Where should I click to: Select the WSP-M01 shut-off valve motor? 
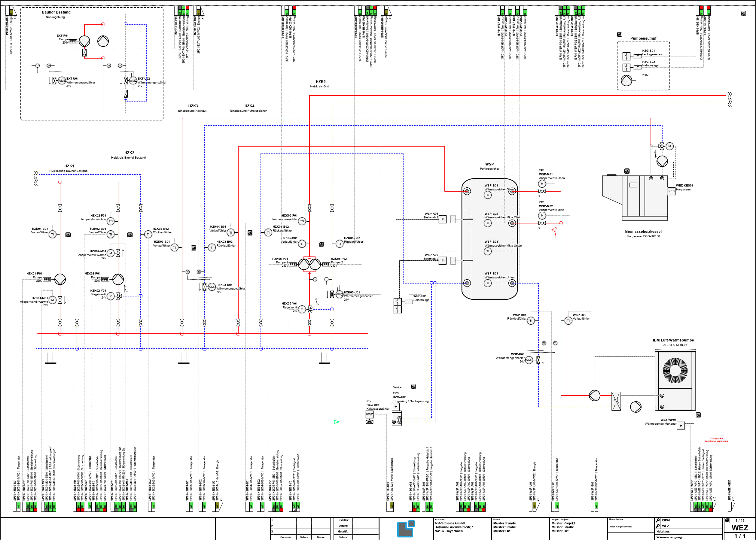[542, 184]
